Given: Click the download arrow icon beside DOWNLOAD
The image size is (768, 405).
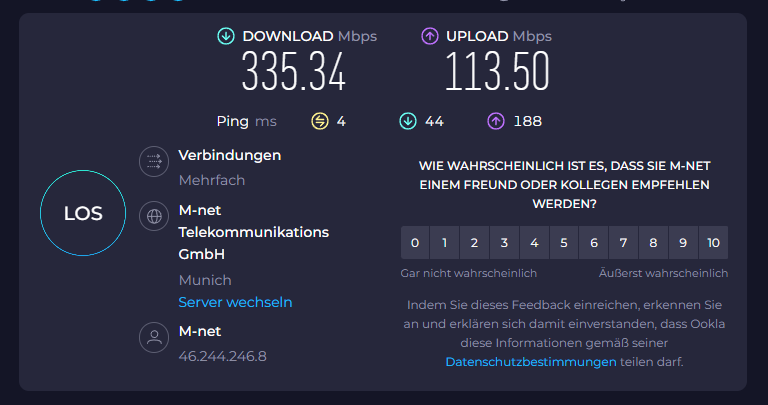Looking at the screenshot, I should (226, 36).
